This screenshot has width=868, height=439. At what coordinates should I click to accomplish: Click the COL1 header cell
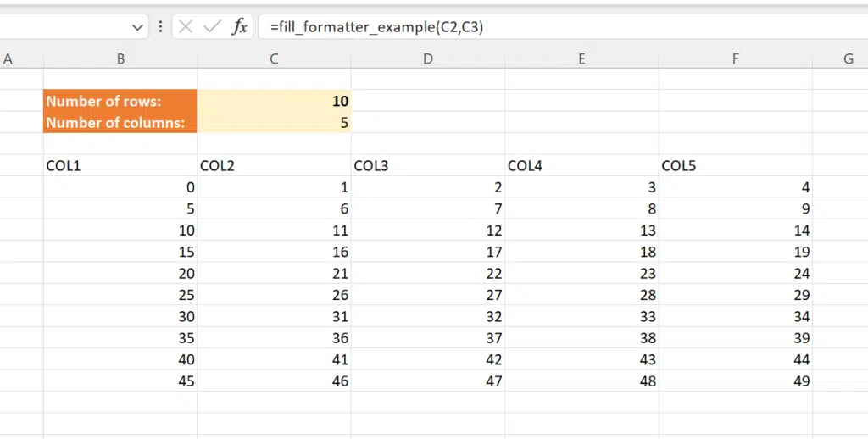pyautogui.click(x=120, y=165)
